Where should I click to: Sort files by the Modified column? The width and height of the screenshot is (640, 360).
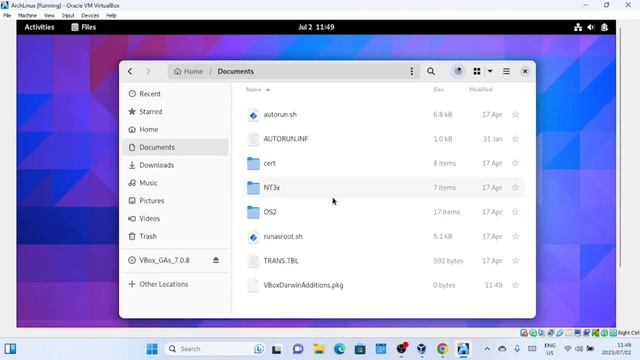481,89
